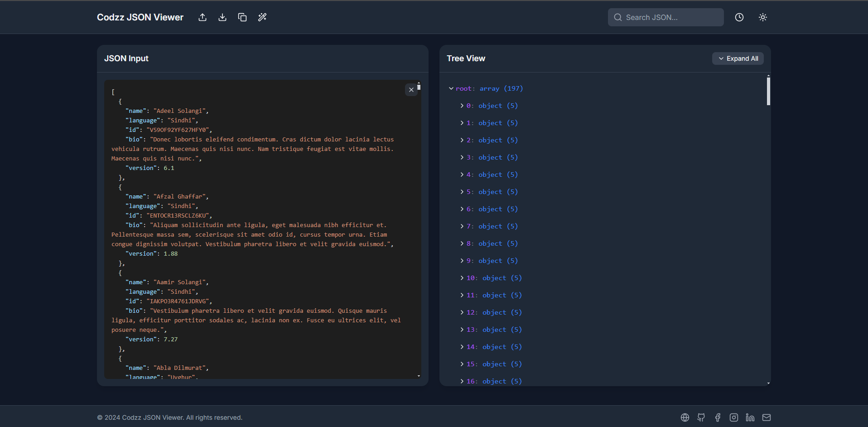Copy JSON with the copy icon
This screenshot has height=427, width=868.
pyautogui.click(x=242, y=17)
